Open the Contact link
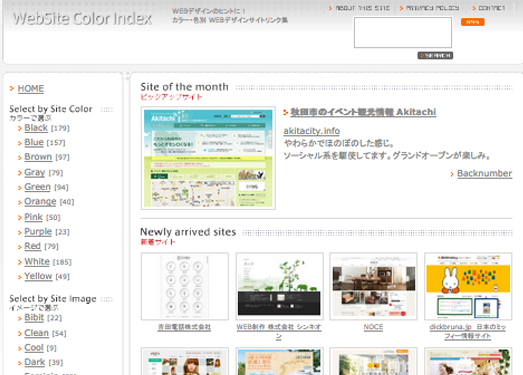This screenshot has height=375, width=523. (x=492, y=8)
